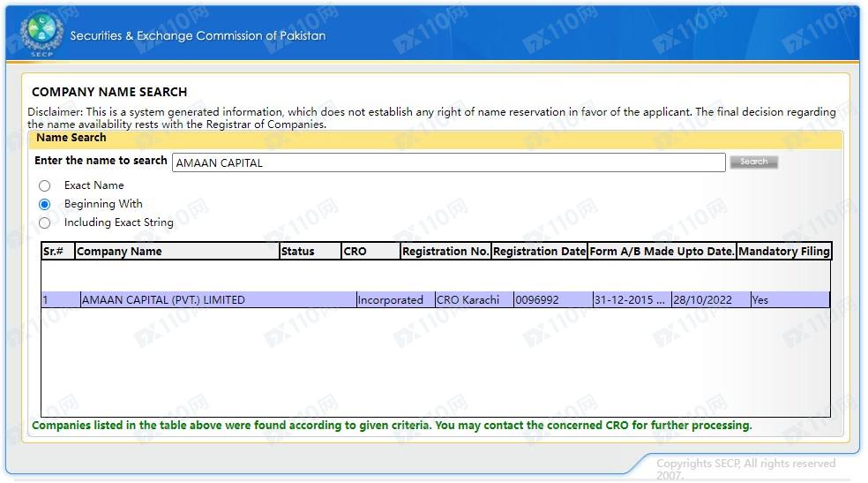Click the Registration Date column header

(539, 252)
